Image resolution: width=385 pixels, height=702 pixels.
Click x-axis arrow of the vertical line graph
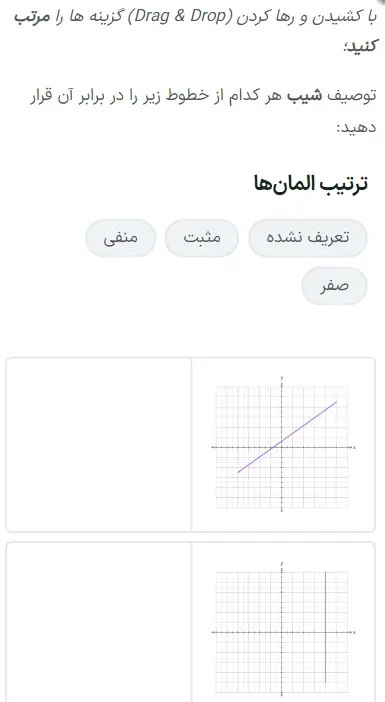tap(354, 632)
